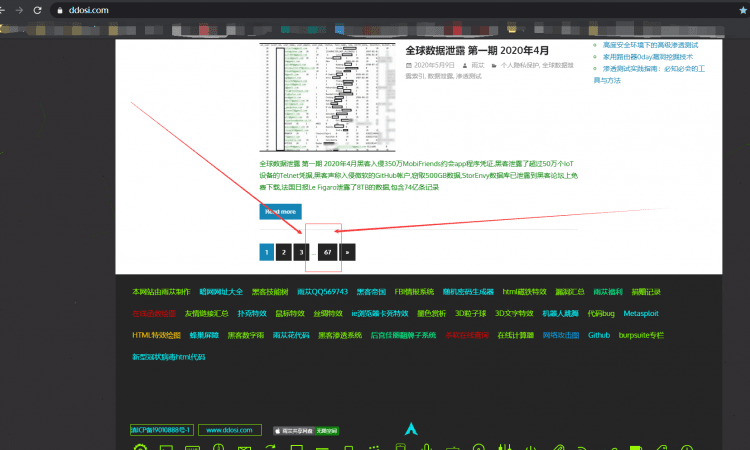Viewport: 750px width, 450px height.
Task: Open footer link 墨色赏析
Action: click(x=431, y=314)
